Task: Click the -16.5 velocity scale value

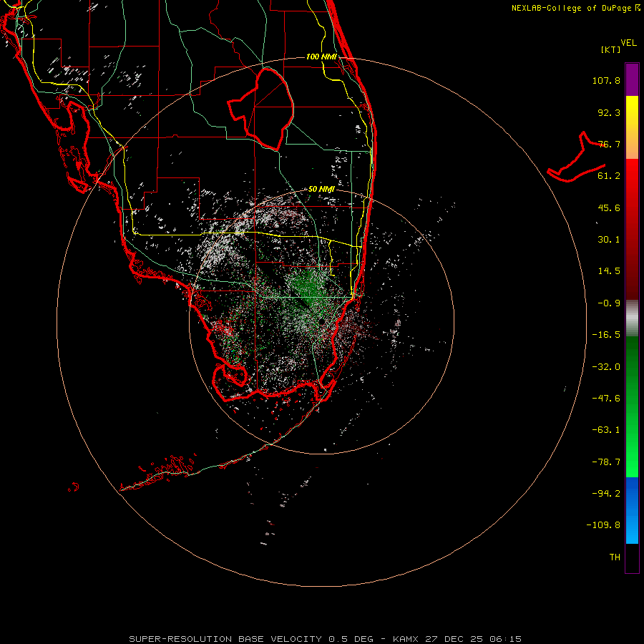Action: (x=606, y=335)
